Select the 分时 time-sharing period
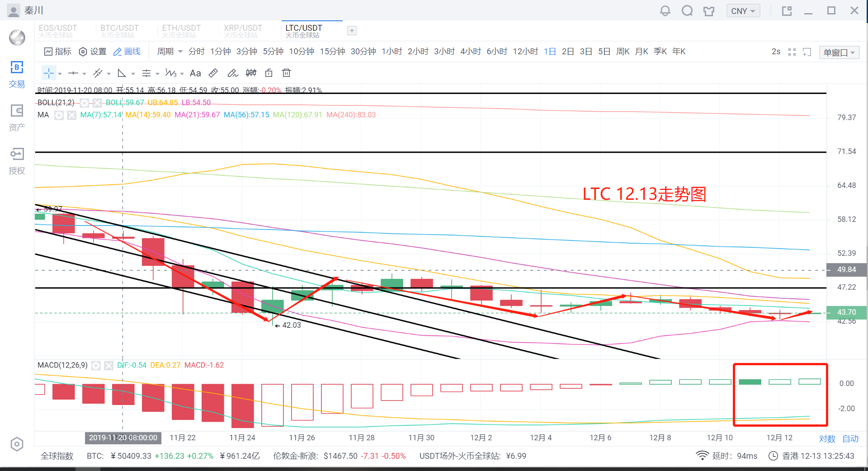Image resolution: width=868 pixels, height=471 pixels. click(x=196, y=52)
